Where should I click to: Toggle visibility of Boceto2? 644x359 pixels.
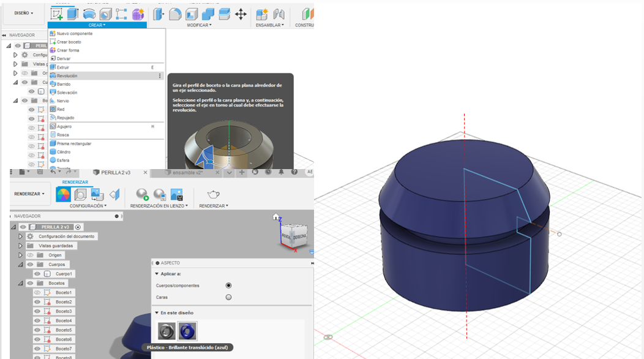37,302
